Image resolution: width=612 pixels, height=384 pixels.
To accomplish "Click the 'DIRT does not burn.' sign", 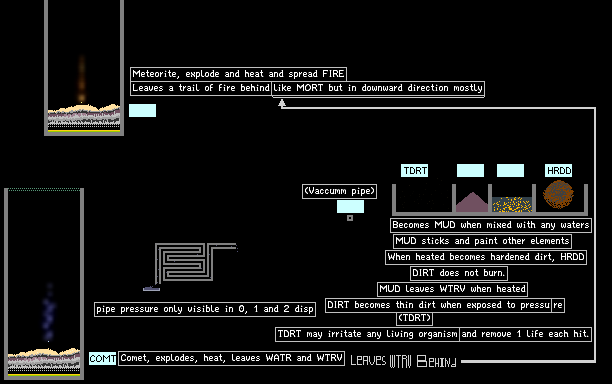I will (x=459, y=273).
